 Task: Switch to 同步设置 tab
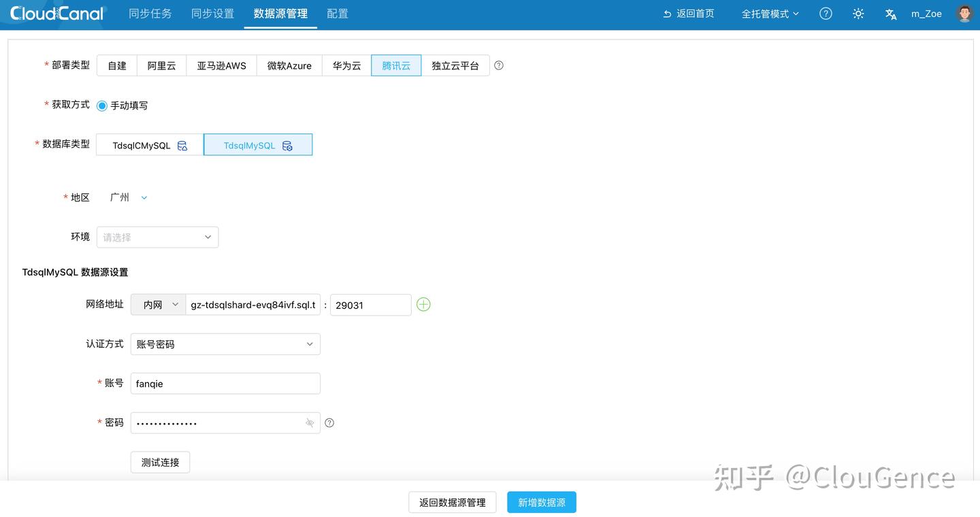pos(212,14)
